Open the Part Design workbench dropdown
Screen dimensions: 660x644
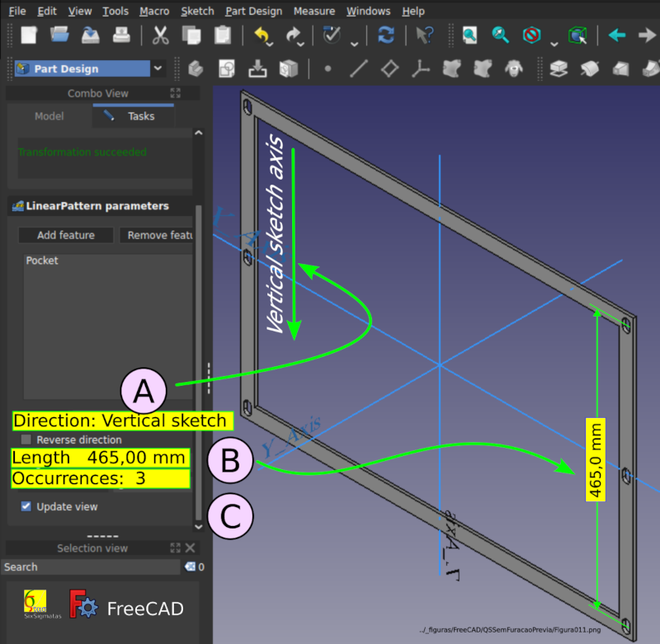[x=158, y=68]
